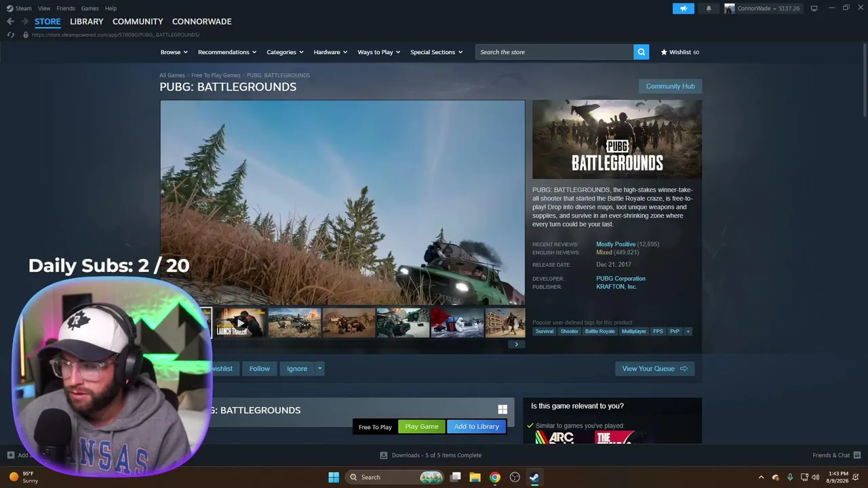Open Task View on the taskbar

(x=456, y=477)
